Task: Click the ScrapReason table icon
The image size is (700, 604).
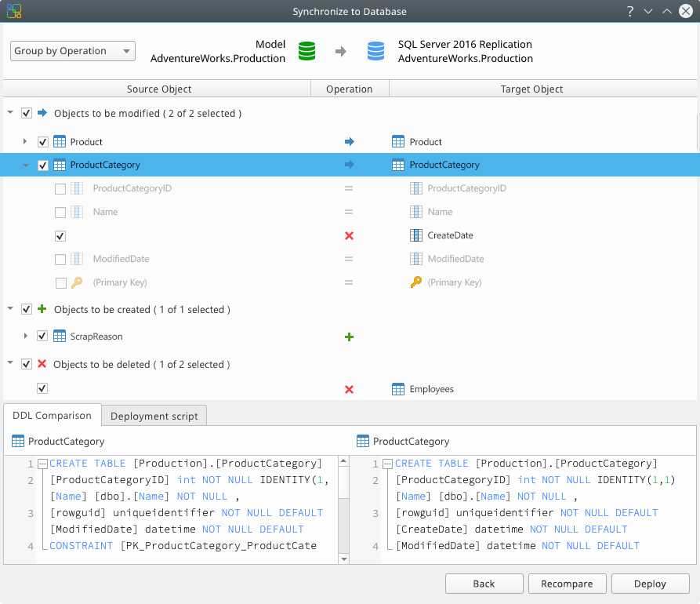Action: click(60, 336)
